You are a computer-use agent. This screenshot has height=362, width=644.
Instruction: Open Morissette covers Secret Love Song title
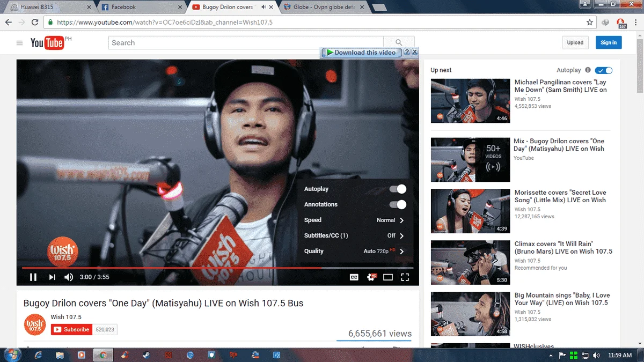click(x=560, y=196)
